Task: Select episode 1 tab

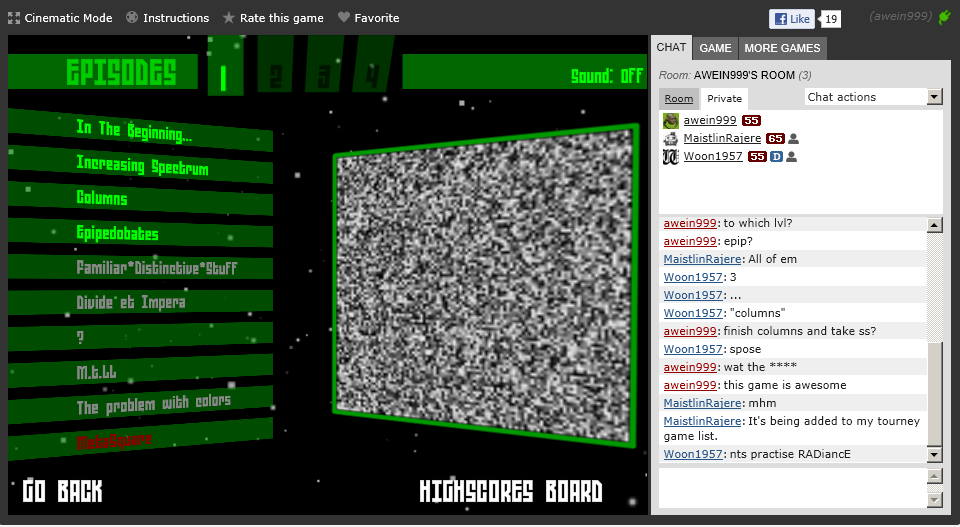Action: coord(225,66)
